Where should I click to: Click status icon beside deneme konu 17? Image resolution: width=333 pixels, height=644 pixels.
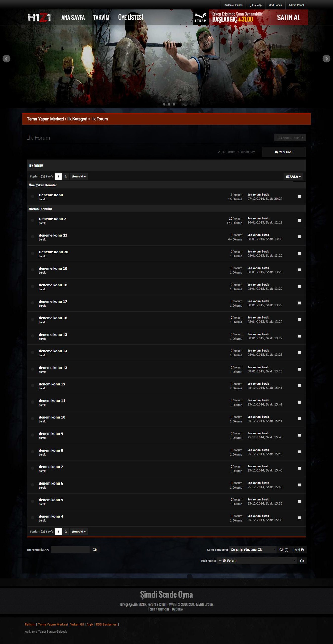(33, 303)
